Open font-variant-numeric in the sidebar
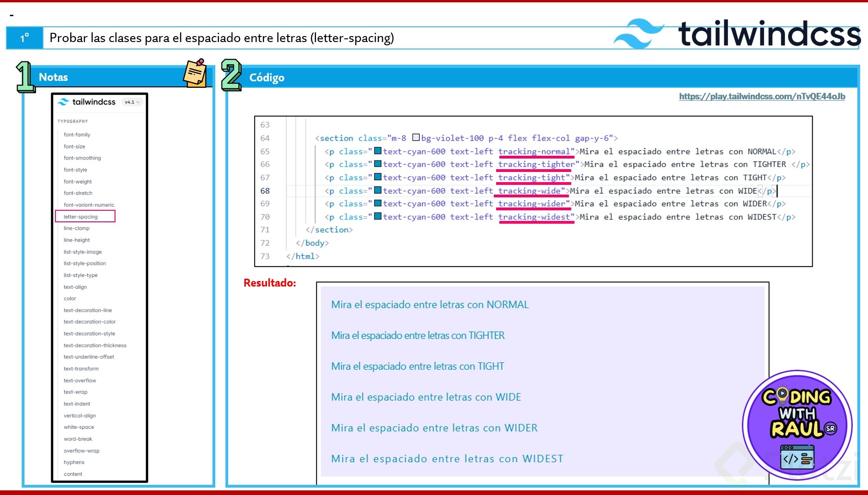Screen dimensions: 868x495 (x=89, y=205)
